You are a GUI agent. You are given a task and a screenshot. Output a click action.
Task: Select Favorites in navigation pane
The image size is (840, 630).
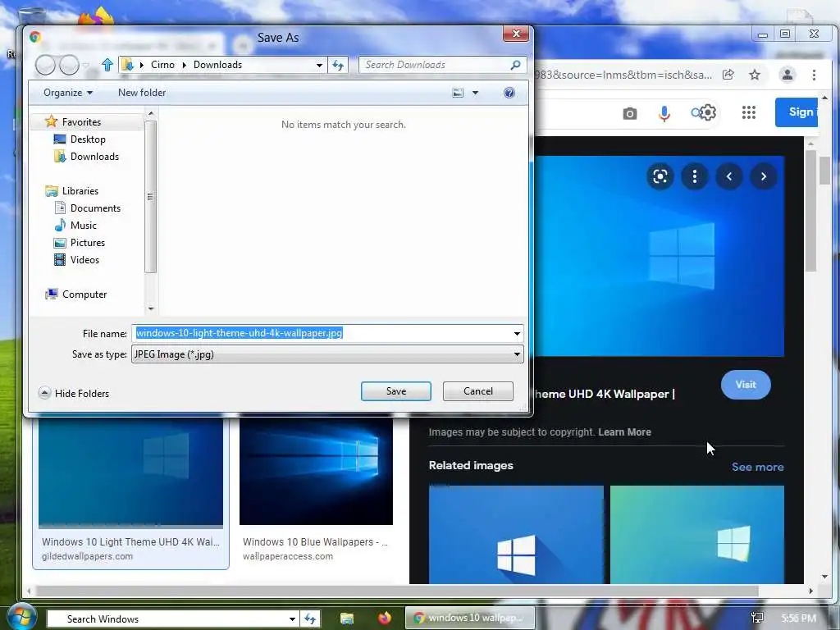[81, 121]
